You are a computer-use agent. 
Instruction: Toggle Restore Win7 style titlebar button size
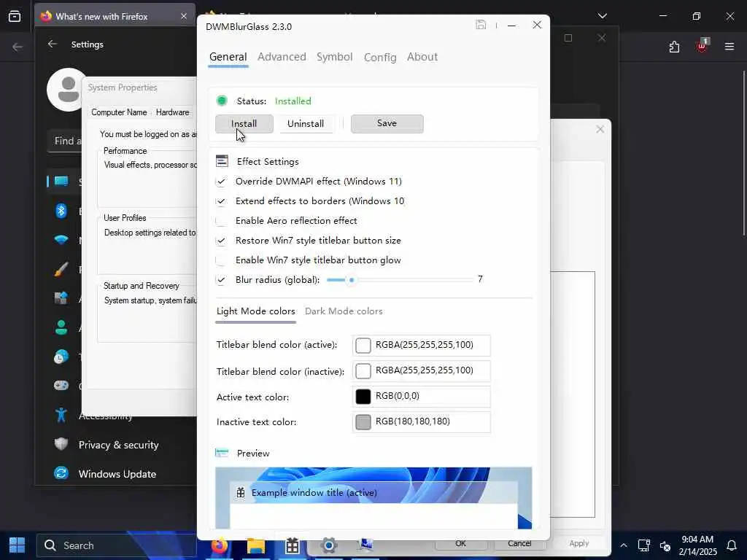tap(221, 241)
